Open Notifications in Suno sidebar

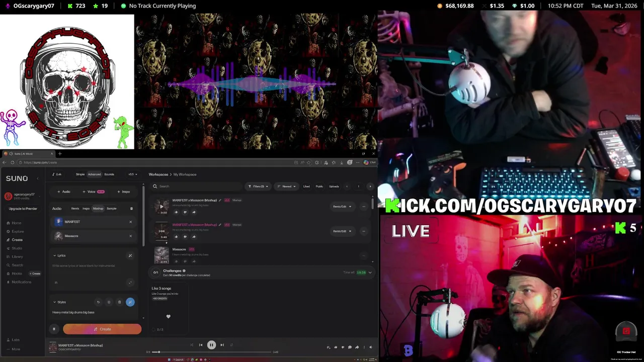click(x=19, y=282)
